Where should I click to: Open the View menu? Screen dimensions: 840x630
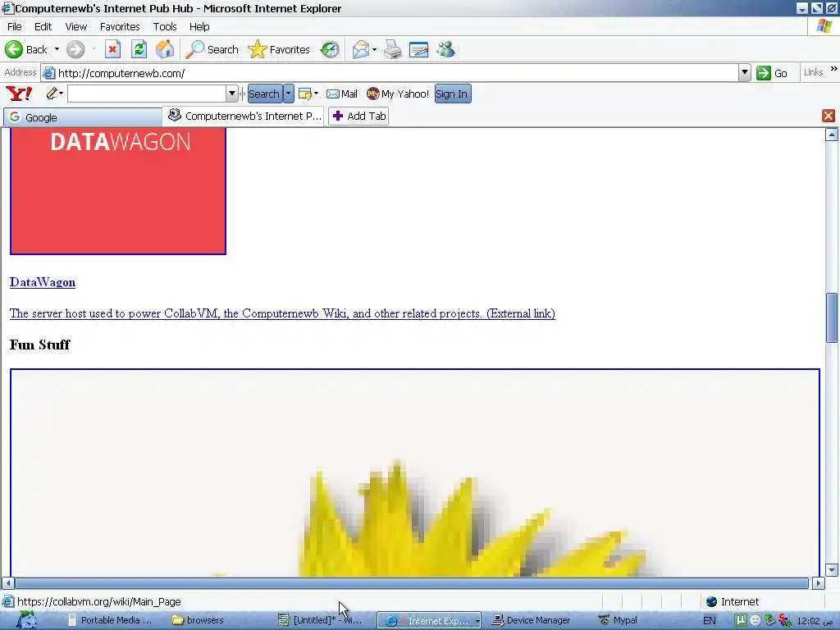click(x=76, y=27)
